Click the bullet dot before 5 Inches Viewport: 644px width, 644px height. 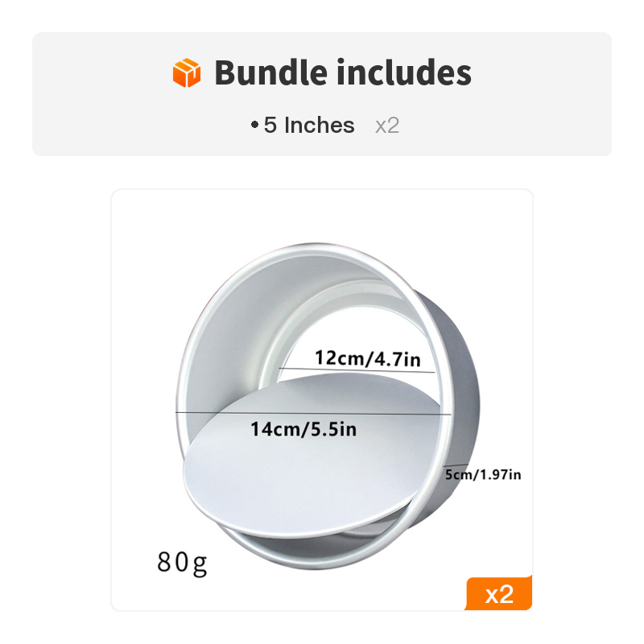click(x=254, y=126)
